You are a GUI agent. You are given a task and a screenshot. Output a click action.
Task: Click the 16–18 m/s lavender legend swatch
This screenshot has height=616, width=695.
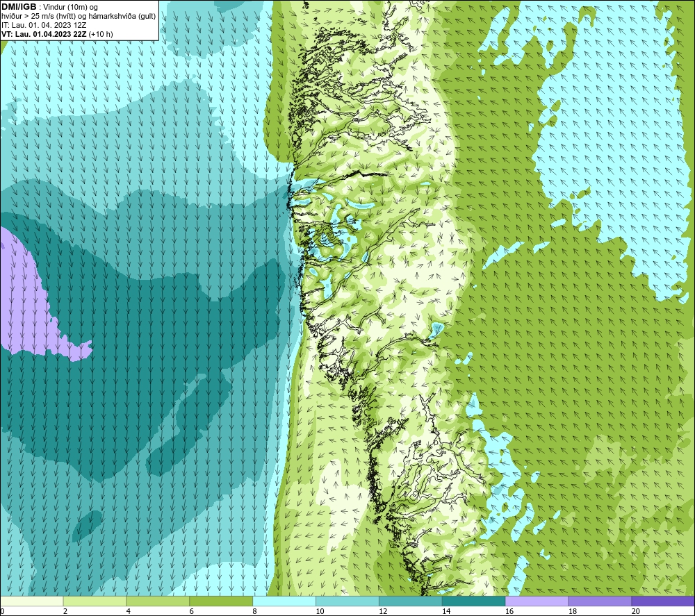(x=537, y=601)
